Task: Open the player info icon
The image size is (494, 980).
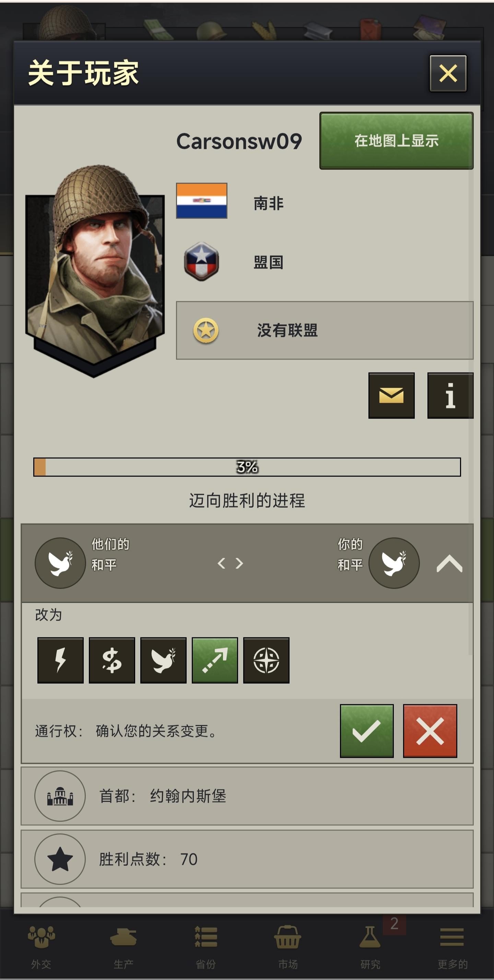Action: point(450,395)
